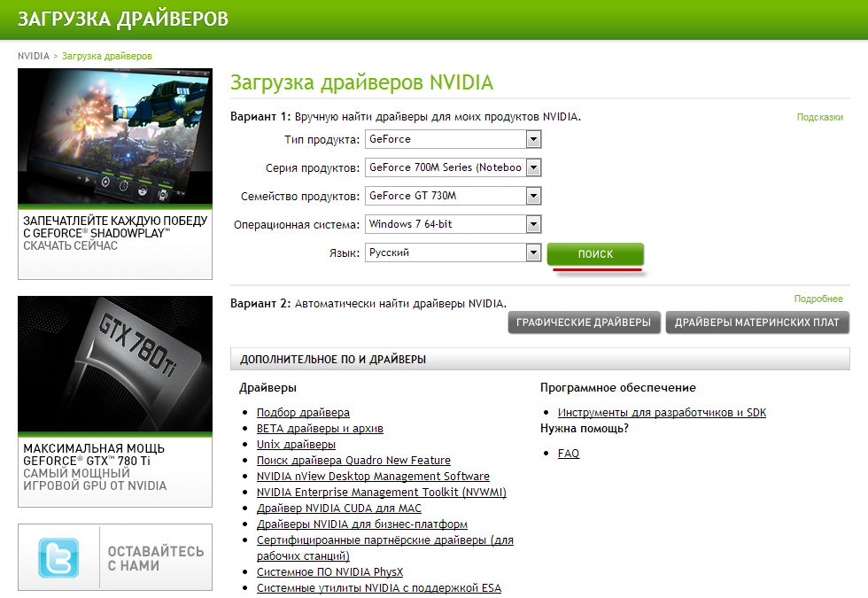Open the FAQ link
Image resolution: width=868 pixels, height=598 pixels.
569,454
